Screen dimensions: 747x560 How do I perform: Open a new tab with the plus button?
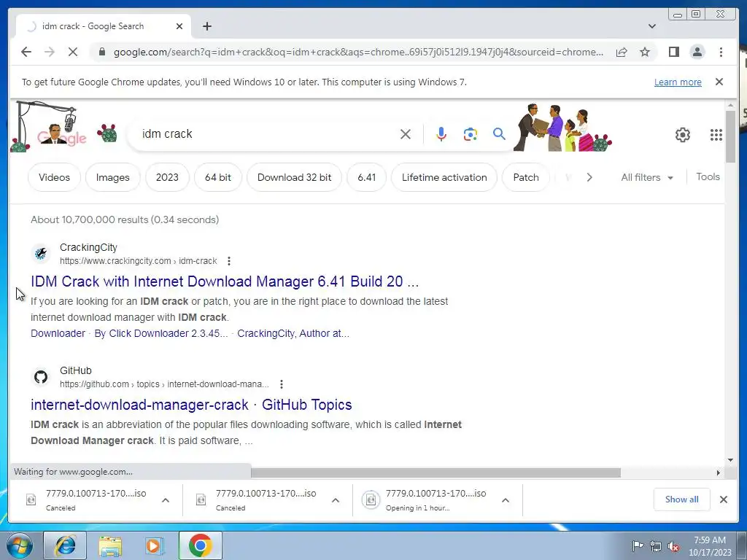point(206,26)
